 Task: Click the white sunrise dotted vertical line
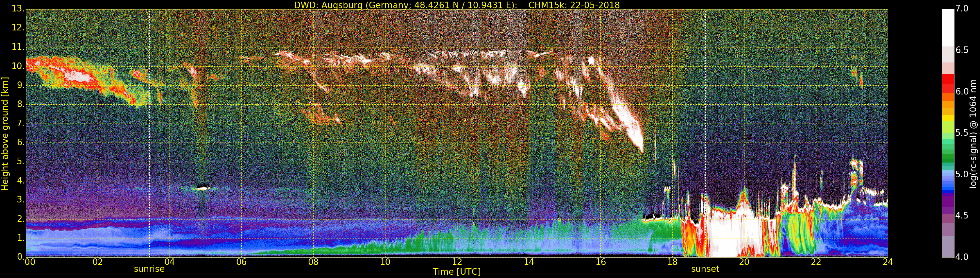[149, 133]
